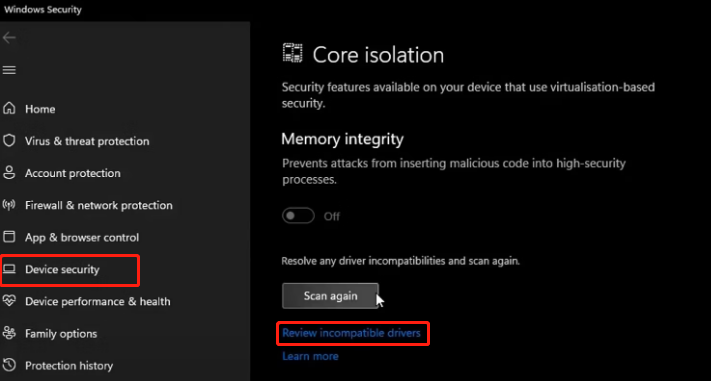Image resolution: width=711 pixels, height=381 pixels.
Task: Click the App & browser control window icon
Action: 9,237
